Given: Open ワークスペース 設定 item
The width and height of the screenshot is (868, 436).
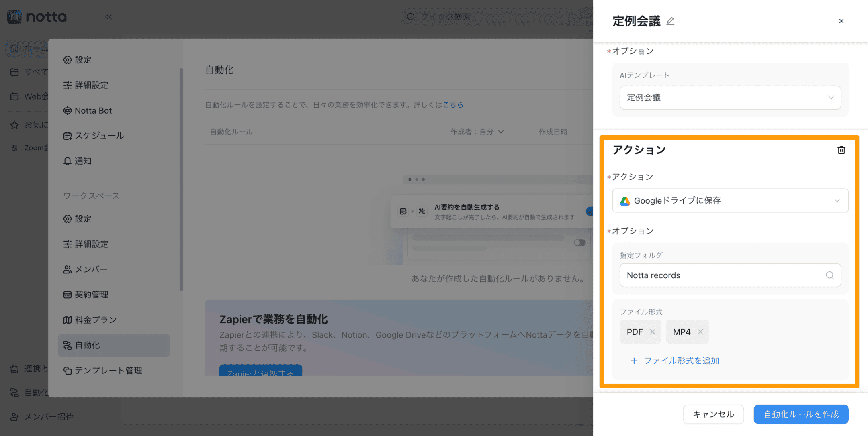Looking at the screenshot, I should point(77,219).
